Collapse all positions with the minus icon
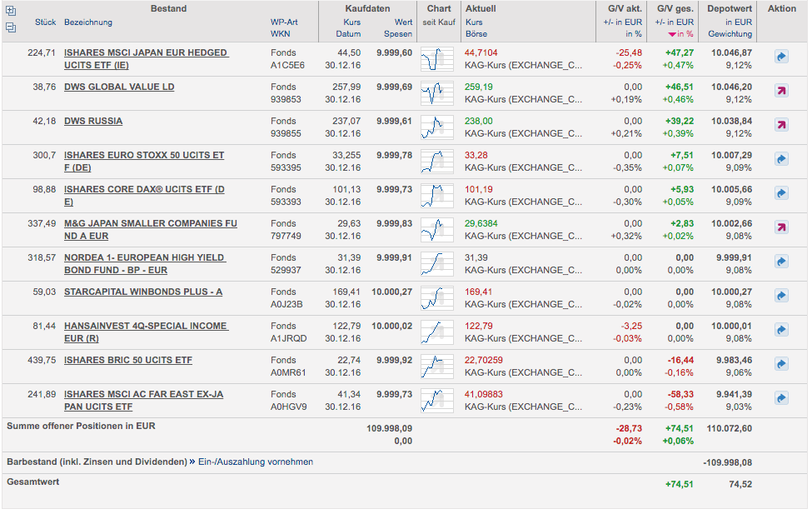Viewport: 812px width, 514px height. [11, 28]
